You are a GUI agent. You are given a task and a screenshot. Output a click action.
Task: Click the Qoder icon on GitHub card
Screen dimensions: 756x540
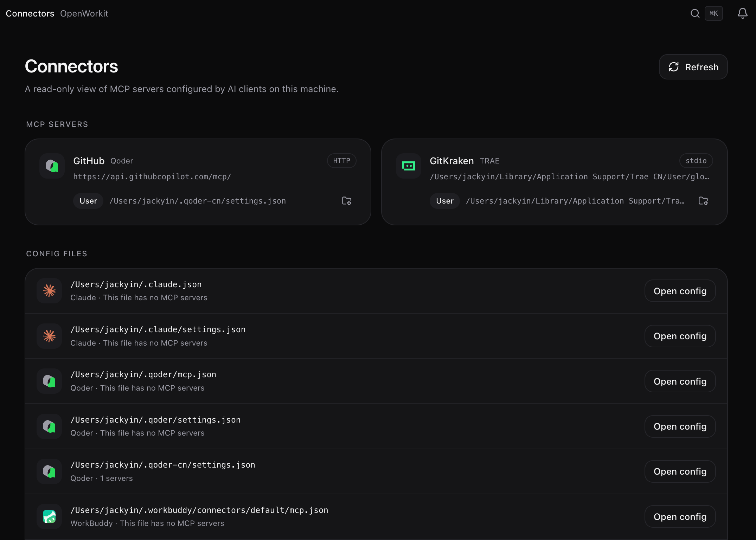point(52,166)
